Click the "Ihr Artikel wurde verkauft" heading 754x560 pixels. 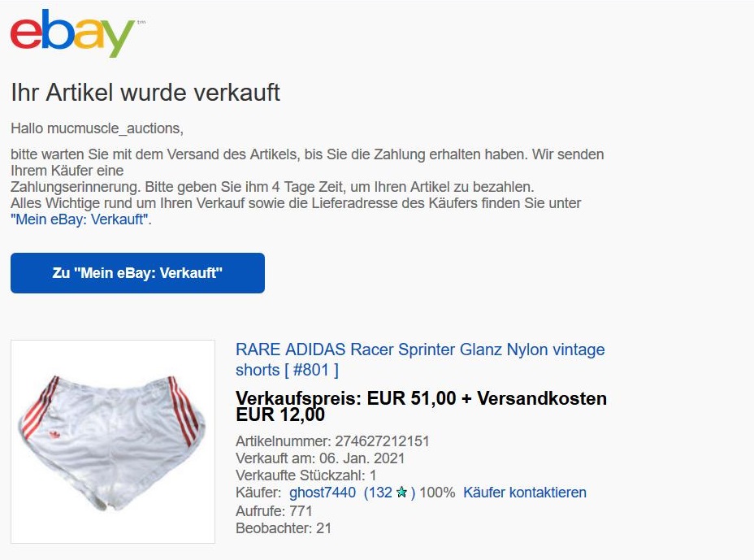point(145,93)
